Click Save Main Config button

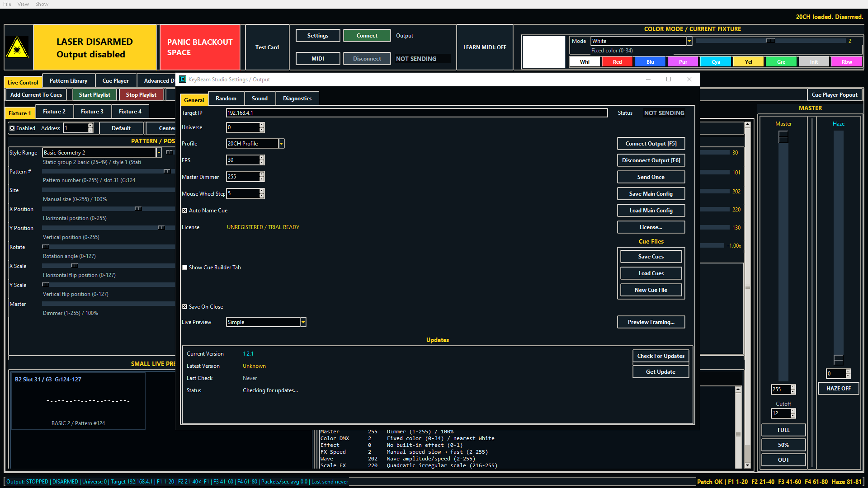pos(651,194)
